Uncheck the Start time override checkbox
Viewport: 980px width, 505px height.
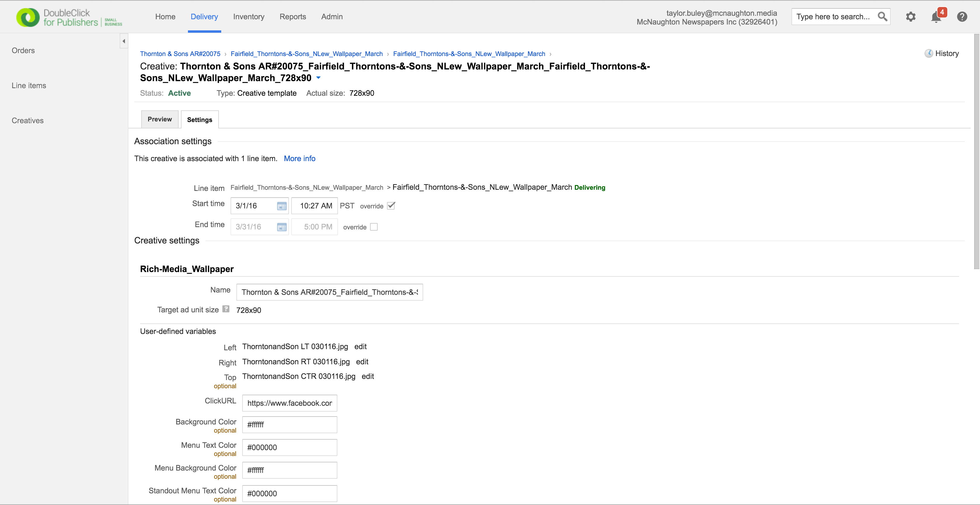(391, 206)
